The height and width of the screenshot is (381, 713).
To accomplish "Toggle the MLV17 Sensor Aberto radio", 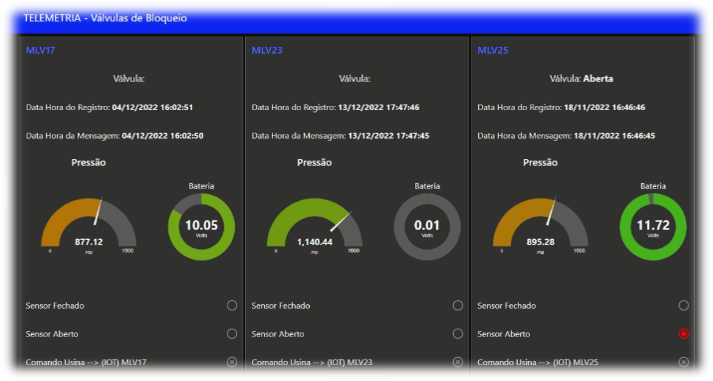I will (x=232, y=334).
